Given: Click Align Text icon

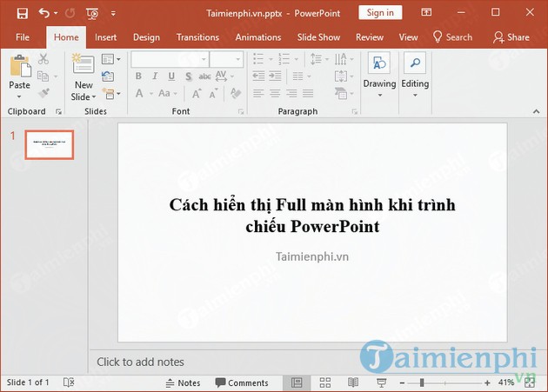Looking at the screenshot, I should point(341,76).
